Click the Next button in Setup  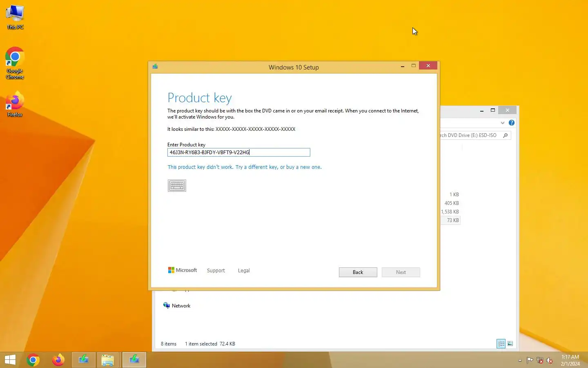click(401, 272)
